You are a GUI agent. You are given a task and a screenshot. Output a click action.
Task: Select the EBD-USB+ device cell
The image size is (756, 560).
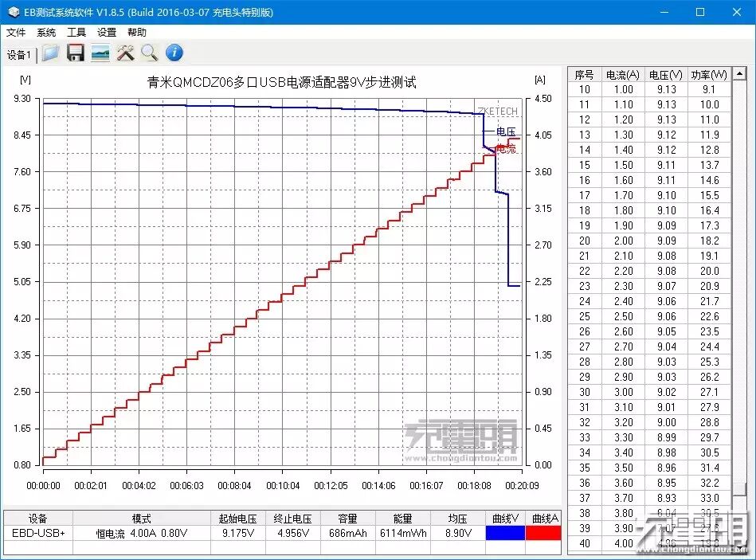pos(38,533)
